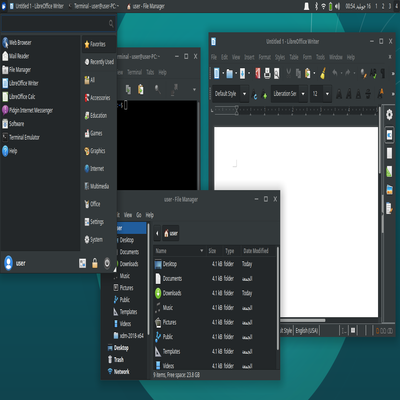The width and height of the screenshot is (400, 400).
Task: Go back in File Manager navigation
Action: pyautogui.click(x=157, y=233)
